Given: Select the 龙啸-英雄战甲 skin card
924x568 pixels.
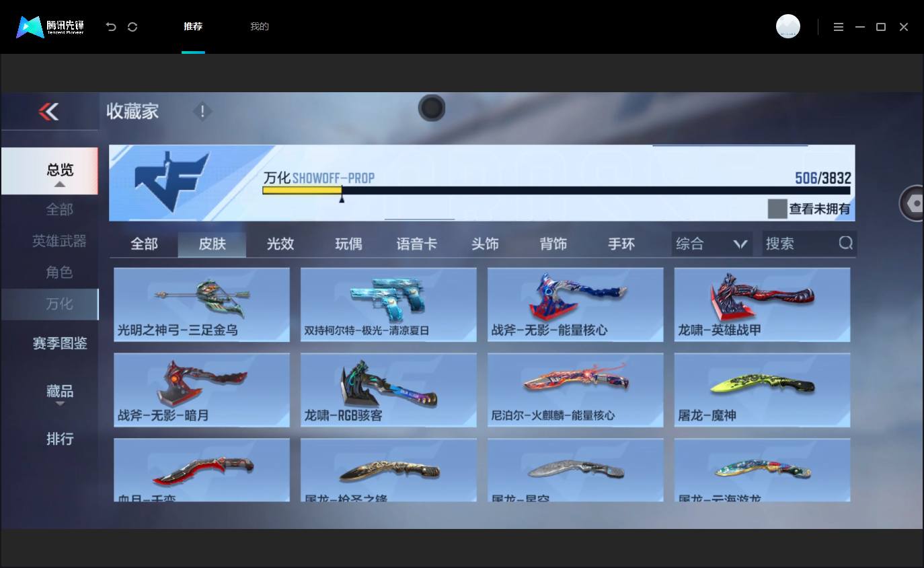Looking at the screenshot, I should pos(763,305).
